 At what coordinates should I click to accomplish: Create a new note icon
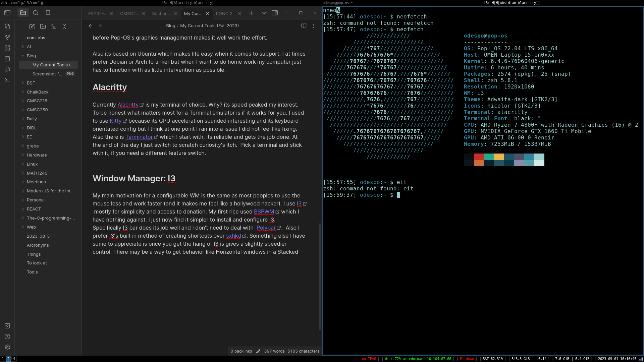pos(32,26)
